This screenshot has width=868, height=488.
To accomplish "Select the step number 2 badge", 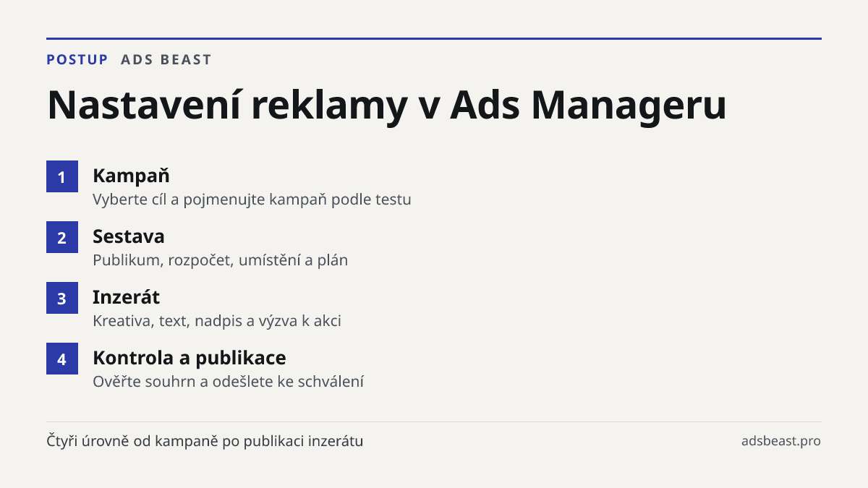I will tap(62, 237).
